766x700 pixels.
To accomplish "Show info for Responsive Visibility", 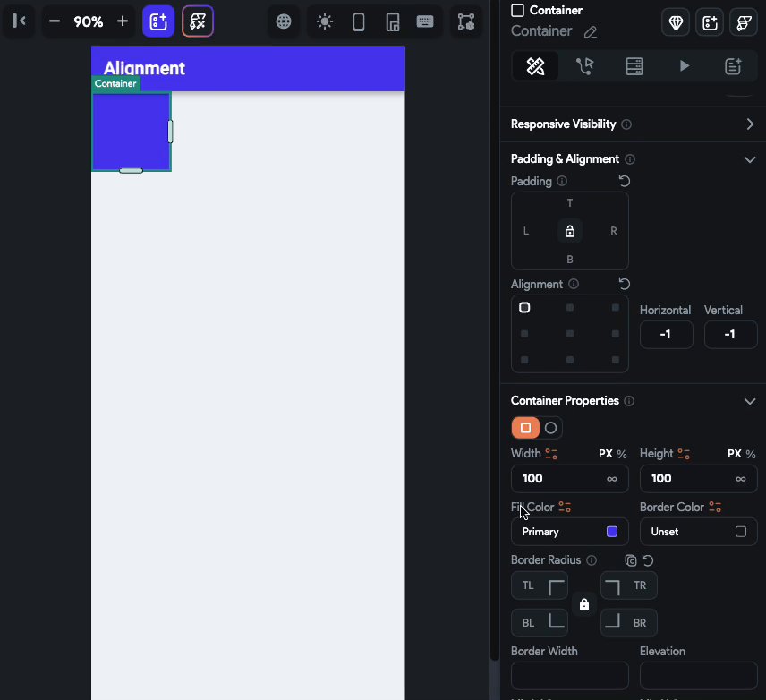I will click(626, 124).
